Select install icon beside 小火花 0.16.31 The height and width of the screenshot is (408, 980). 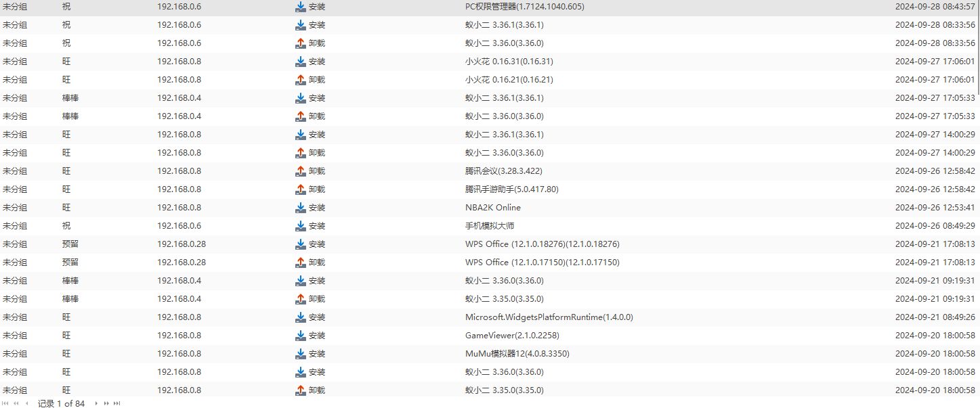(301, 62)
